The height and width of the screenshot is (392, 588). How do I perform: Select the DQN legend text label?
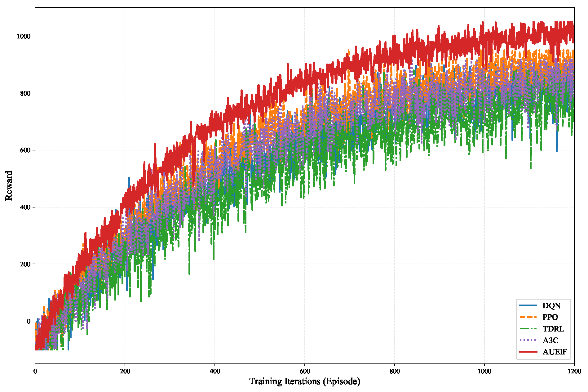click(x=551, y=305)
